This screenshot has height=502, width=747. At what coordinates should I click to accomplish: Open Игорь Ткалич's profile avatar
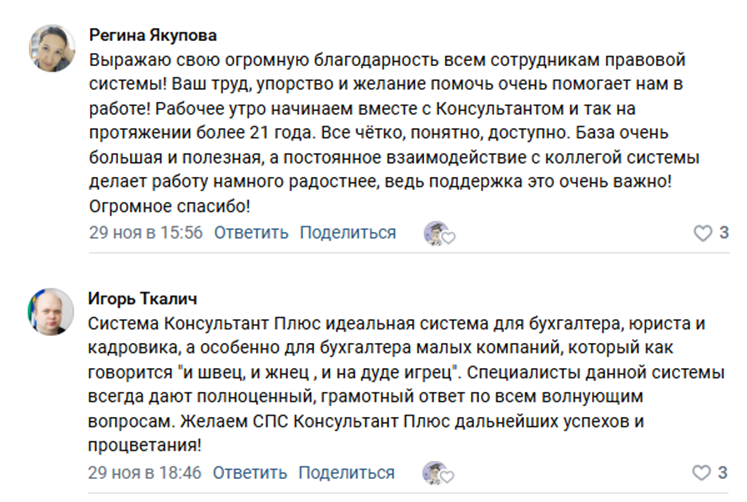pyautogui.click(x=51, y=311)
